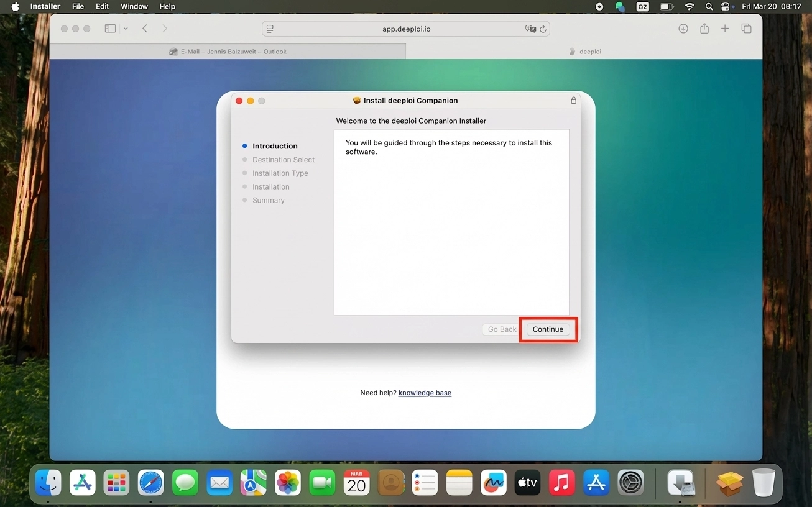Click the date and time in menu bar
Screen dimensions: 812x507
coord(772,6)
